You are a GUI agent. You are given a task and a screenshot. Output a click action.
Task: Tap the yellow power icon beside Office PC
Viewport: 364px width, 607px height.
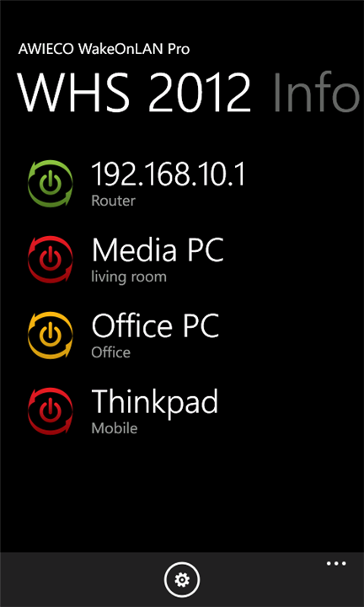pyautogui.click(x=51, y=336)
